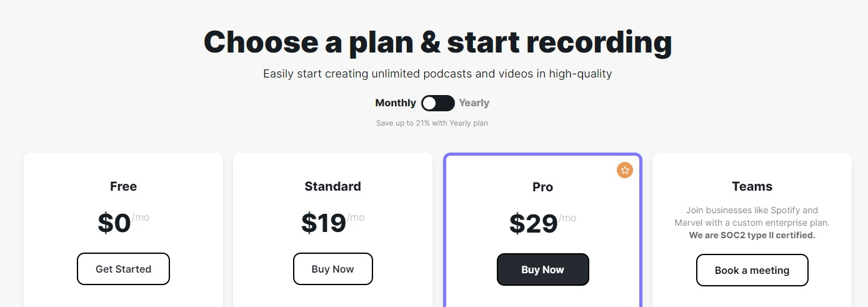The image size is (868, 307).
Task: Select the Free plan title
Action: coord(123,186)
